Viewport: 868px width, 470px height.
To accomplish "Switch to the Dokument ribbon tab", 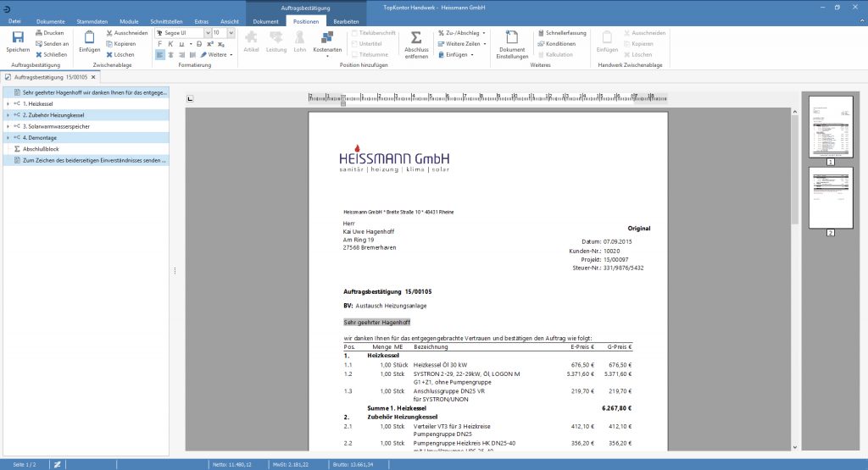I will point(265,21).
